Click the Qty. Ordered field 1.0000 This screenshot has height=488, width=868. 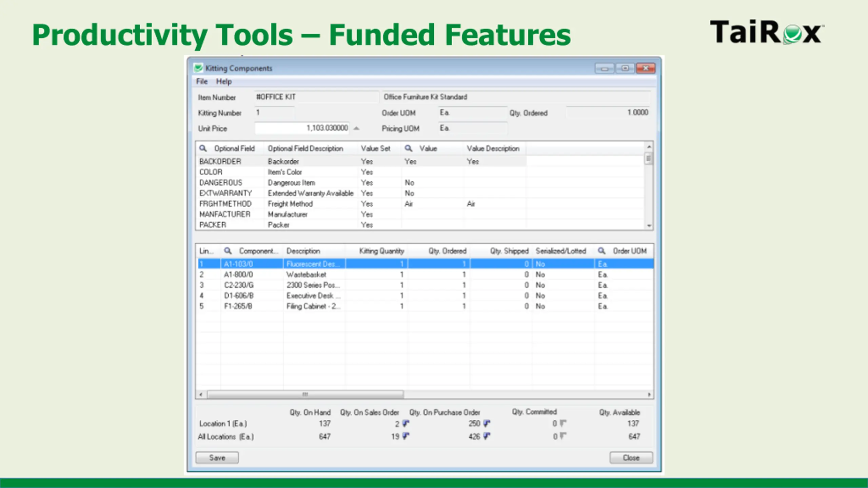608,113
